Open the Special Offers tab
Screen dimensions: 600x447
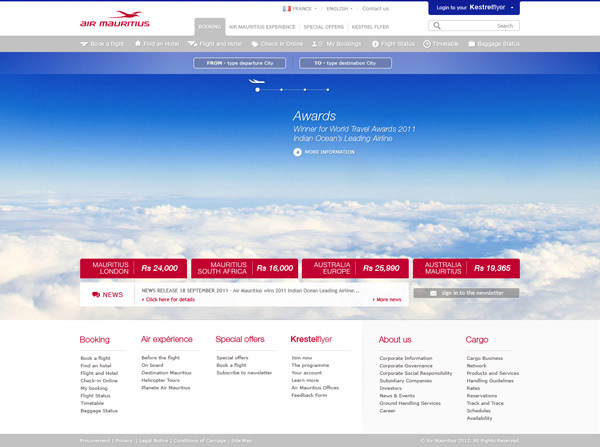pos(323,27)
